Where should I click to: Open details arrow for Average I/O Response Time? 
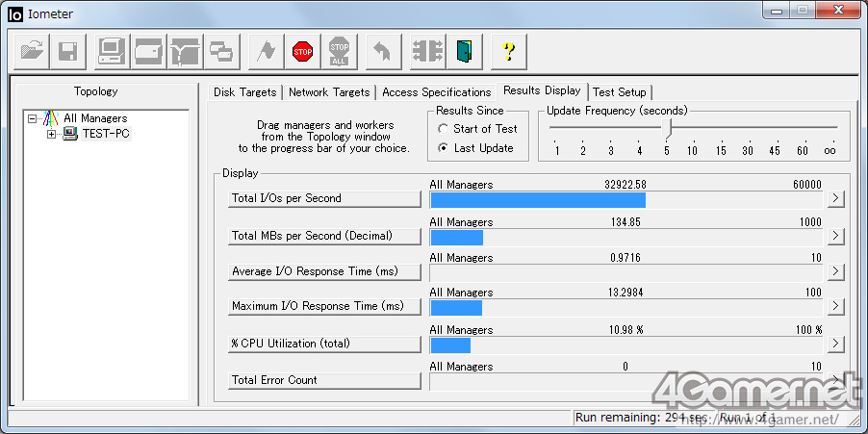pos(836,271)
